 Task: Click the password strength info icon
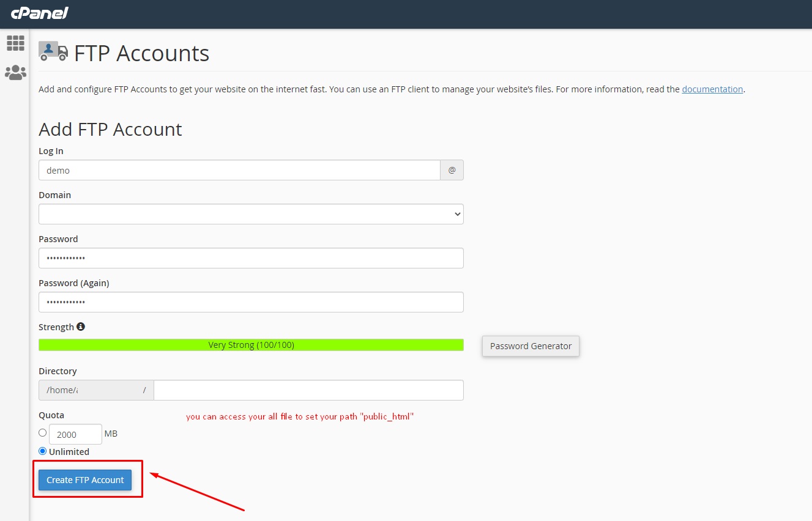[81, 326]
